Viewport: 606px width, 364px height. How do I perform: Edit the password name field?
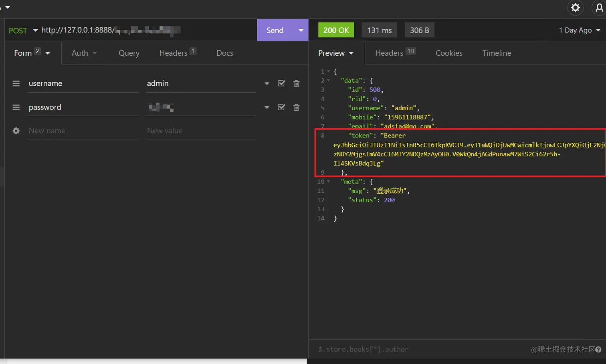click(83, 107)
